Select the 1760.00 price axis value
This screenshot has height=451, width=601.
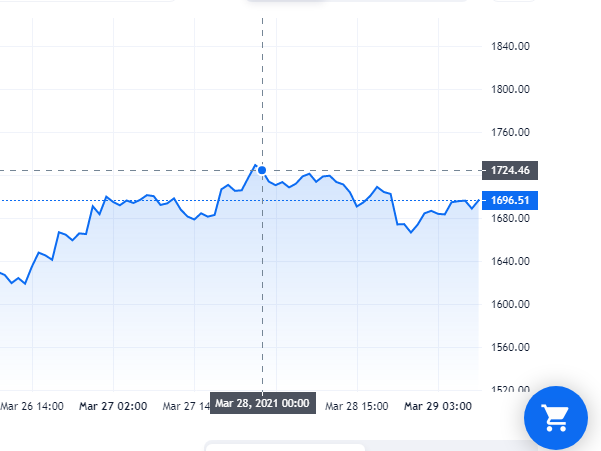510,133
